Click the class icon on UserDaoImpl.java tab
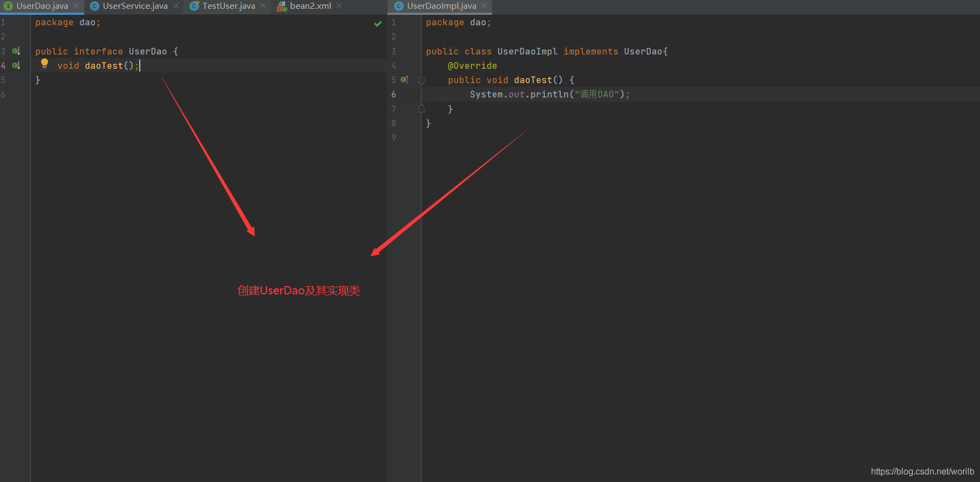This screenshot has height=482, width=980. coord(399,6)
